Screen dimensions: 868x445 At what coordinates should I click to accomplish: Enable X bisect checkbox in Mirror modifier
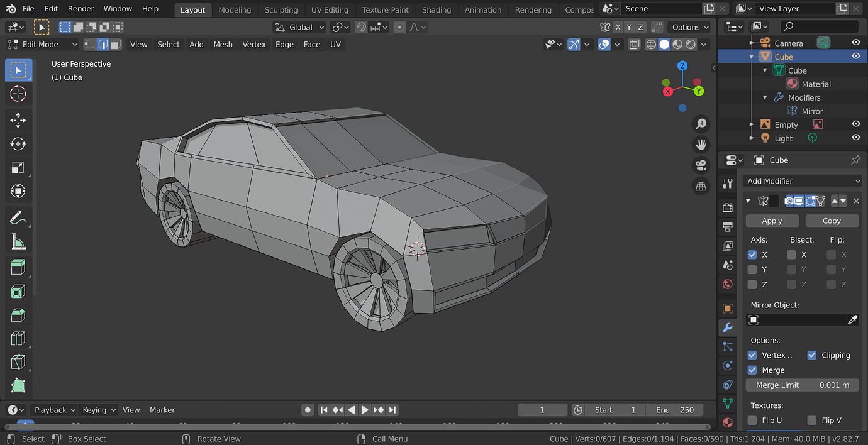(791, 254)
